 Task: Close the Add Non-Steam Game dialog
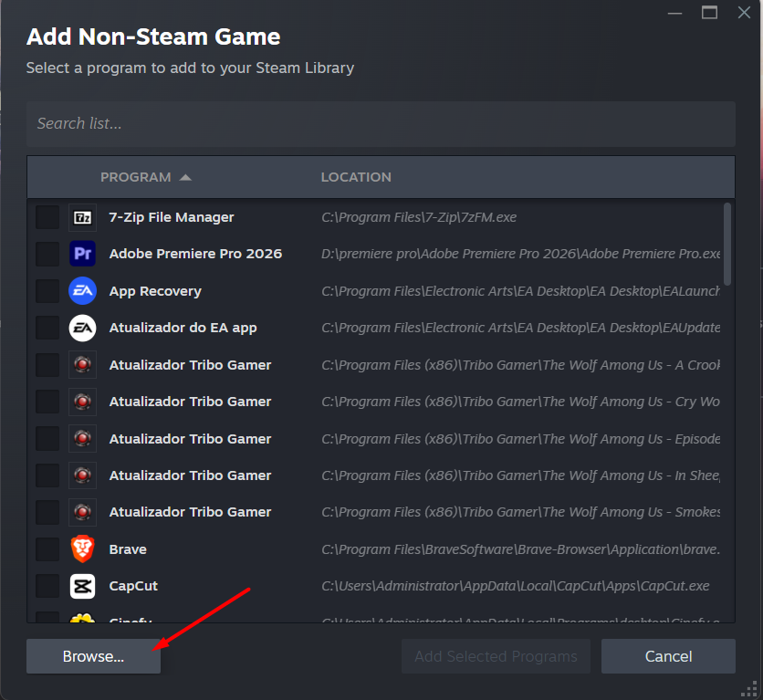(x=744, y=12)
